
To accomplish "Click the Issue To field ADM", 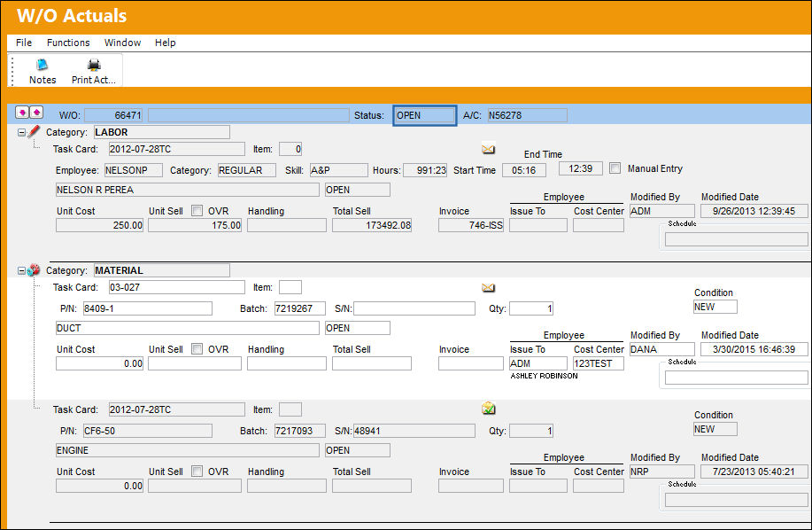I will 538,363.
